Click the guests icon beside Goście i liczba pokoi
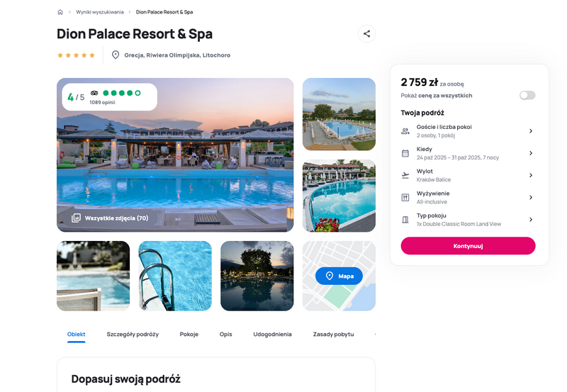 coord(405,131)
